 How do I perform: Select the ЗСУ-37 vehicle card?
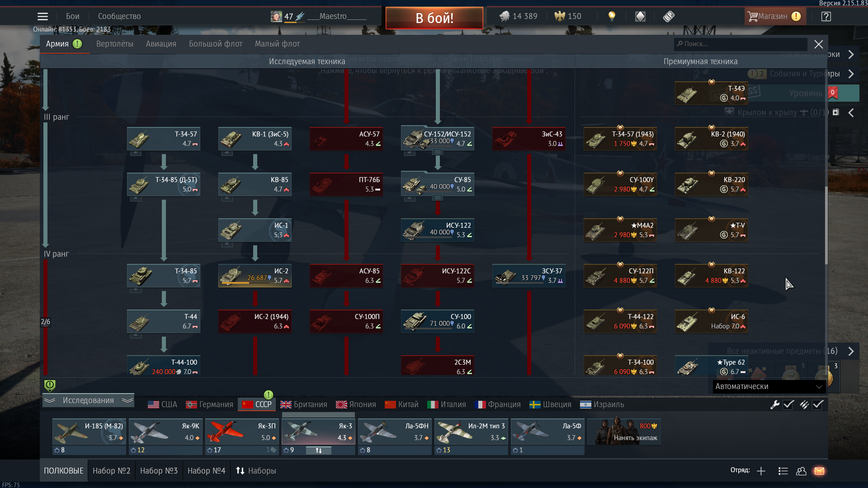tap(529, 276)
